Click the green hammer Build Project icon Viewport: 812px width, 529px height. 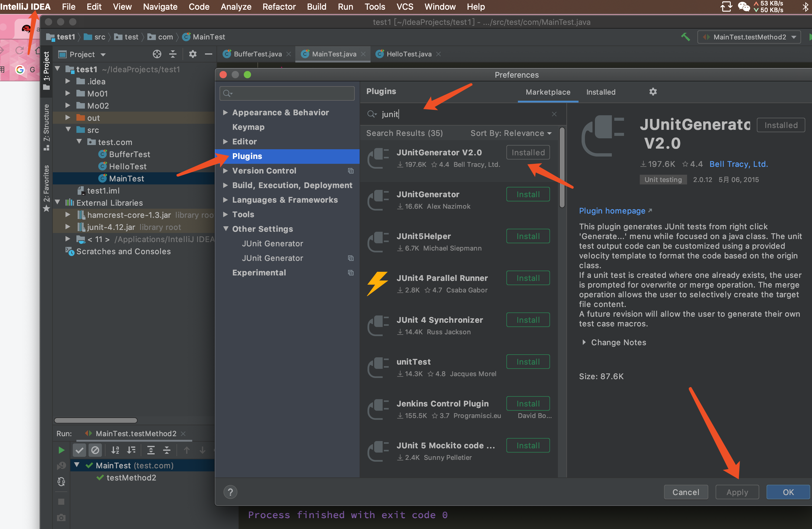click(x=685, y=37)
